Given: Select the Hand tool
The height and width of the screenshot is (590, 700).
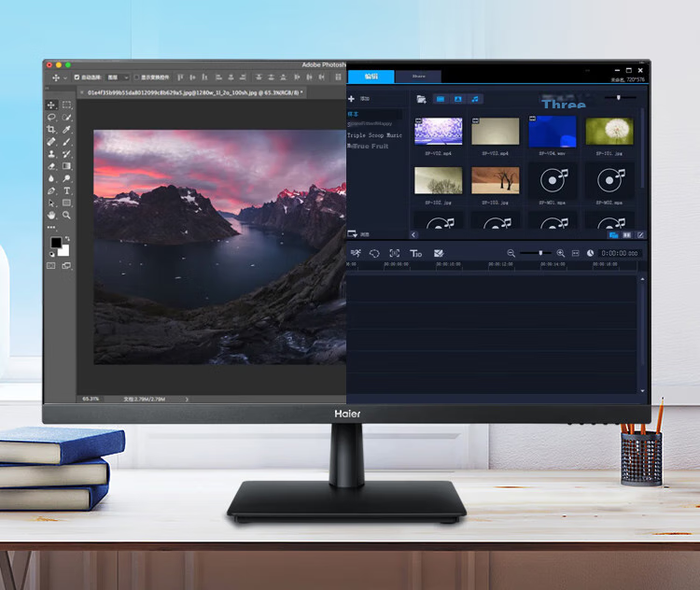Looking at the screenshot, I should pos(51,215).
